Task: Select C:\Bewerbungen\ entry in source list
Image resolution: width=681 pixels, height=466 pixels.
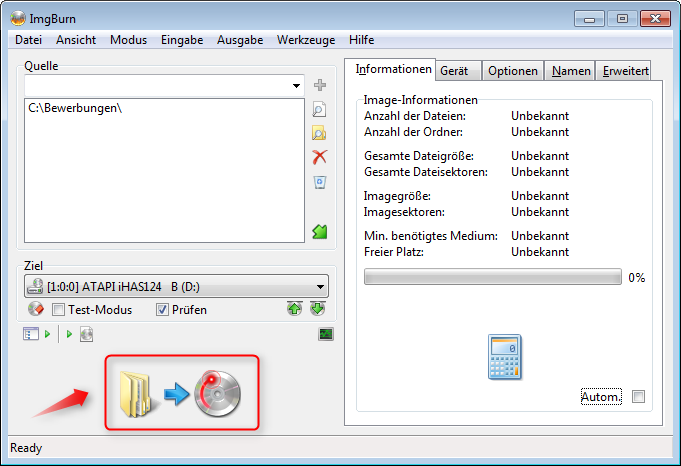Action: coord(76,108)
